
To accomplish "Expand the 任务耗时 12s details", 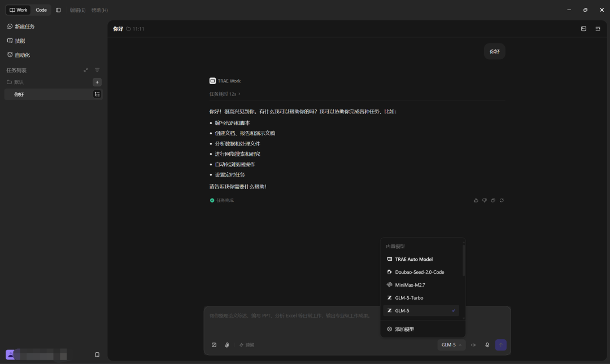I will [x=224, y=94].
